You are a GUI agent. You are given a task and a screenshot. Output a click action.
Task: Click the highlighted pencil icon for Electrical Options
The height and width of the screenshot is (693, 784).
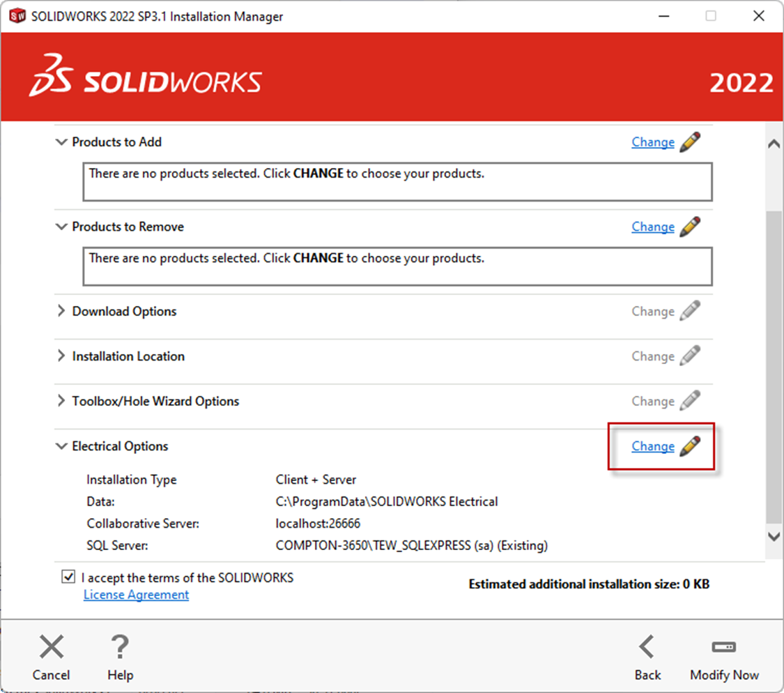691,446
